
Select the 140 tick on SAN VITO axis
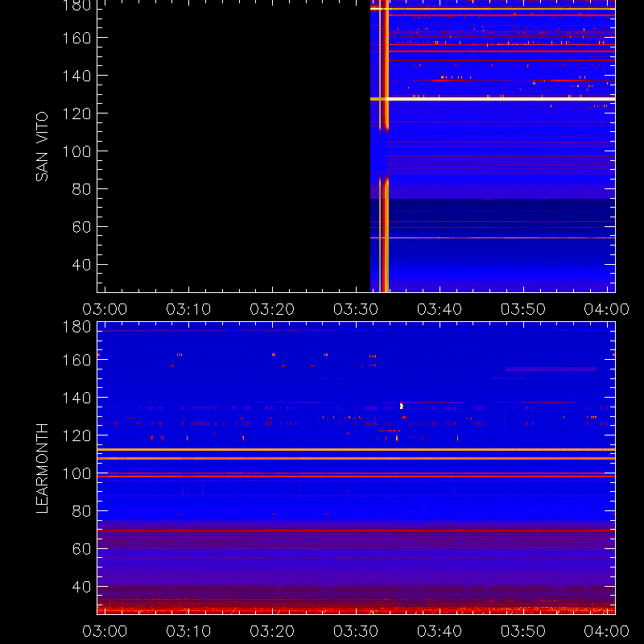[x=76, y=76]
